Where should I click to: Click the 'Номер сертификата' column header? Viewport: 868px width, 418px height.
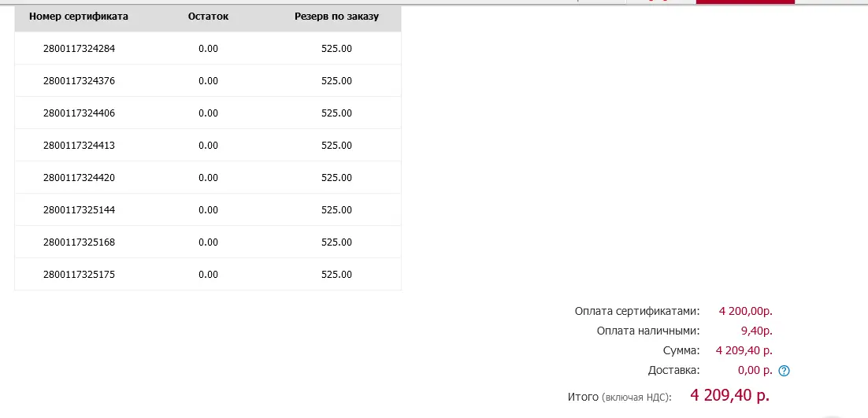click(79, 17)
